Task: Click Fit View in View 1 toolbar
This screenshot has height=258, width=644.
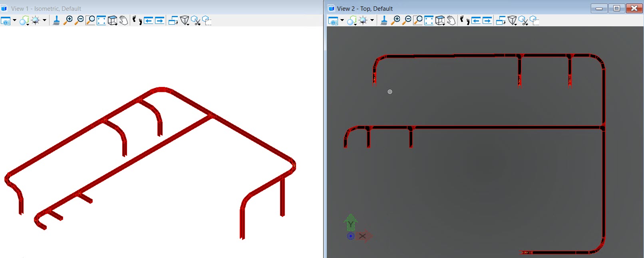Action: [x=101, y=21]
